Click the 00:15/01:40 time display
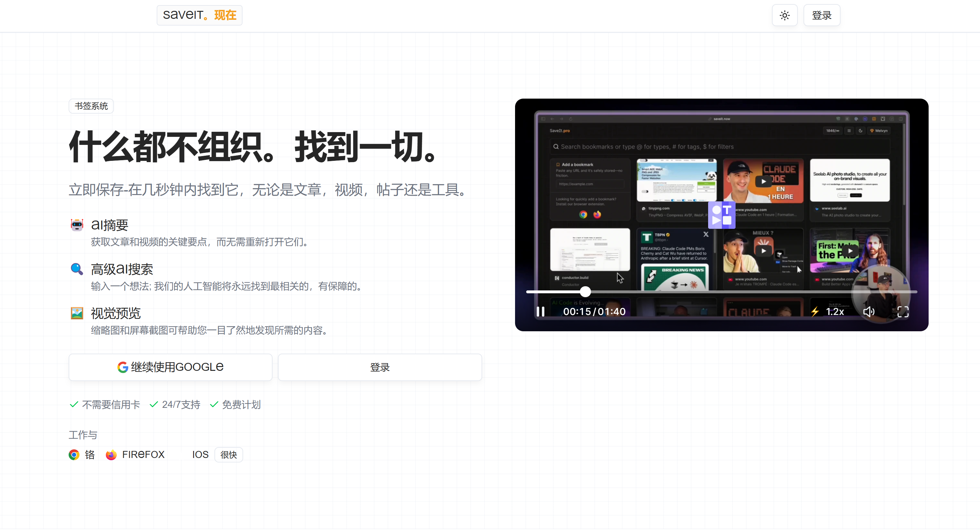This screenshot has width=980, height=532. click(x=594, y=311)
